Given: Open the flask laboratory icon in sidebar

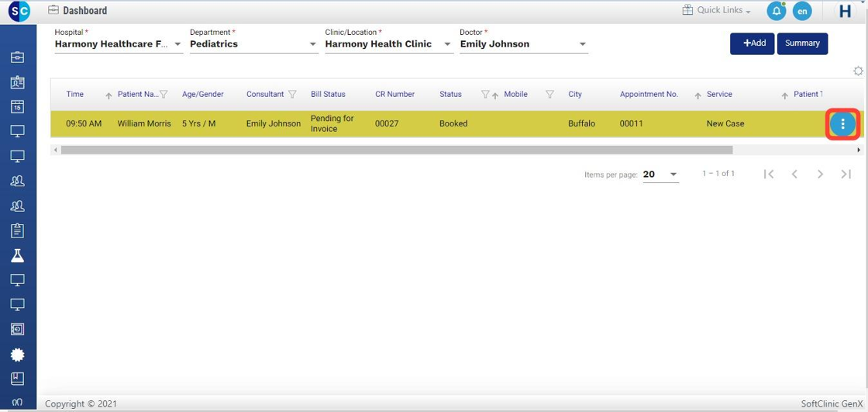Looking at the screenshot, I should [17, 255].
